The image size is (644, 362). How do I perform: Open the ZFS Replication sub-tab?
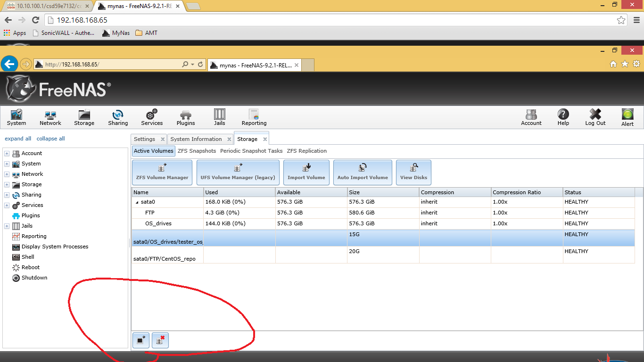coord(307,151)
